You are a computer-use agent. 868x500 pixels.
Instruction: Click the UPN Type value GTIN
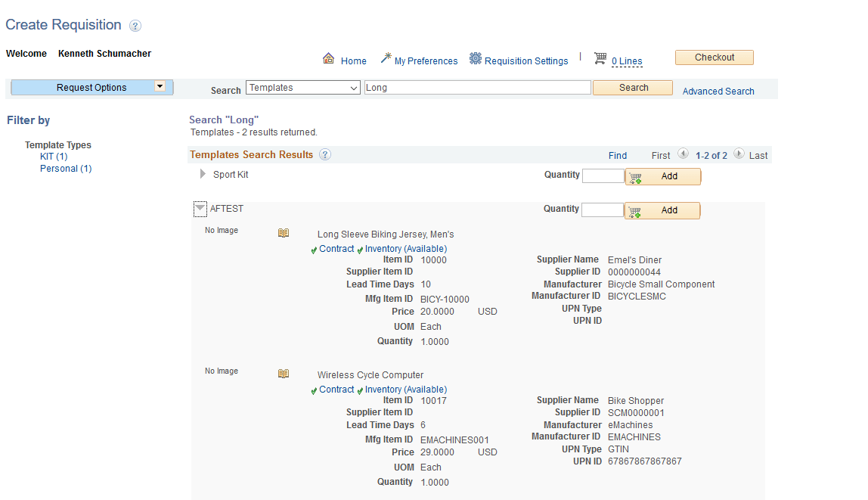[x=618, y=449]
